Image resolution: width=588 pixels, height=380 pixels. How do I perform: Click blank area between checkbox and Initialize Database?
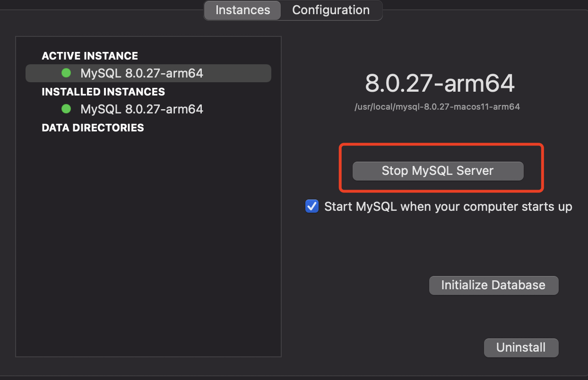pos(425,246)
